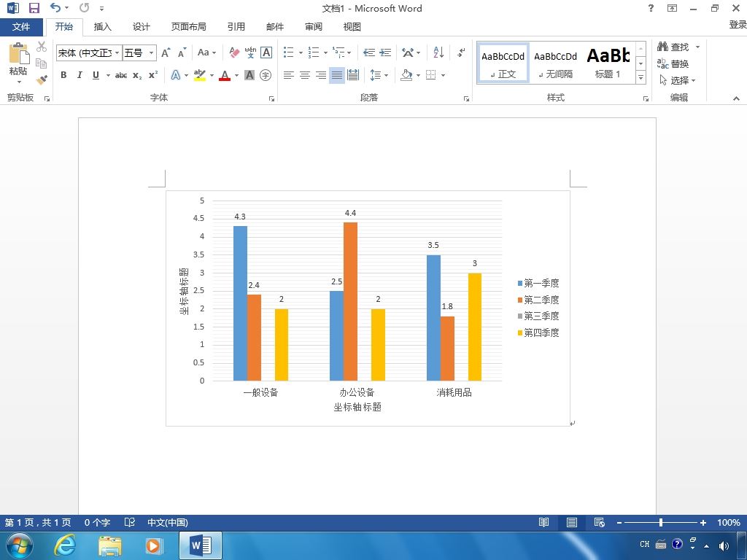The height and width of the screenshot is (560, 747).
Task: Open Word Help with the question mark
Action: [x=651, y=8]
